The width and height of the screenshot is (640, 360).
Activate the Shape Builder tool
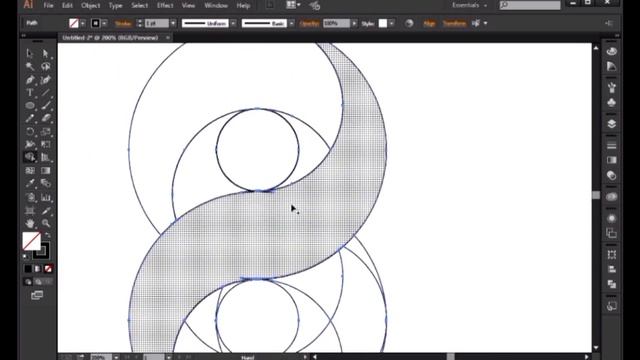pos(30,157)
